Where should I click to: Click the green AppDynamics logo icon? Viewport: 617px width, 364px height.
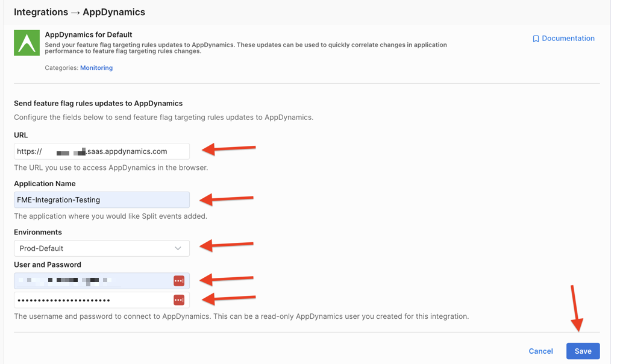click(x=27, y=43)
